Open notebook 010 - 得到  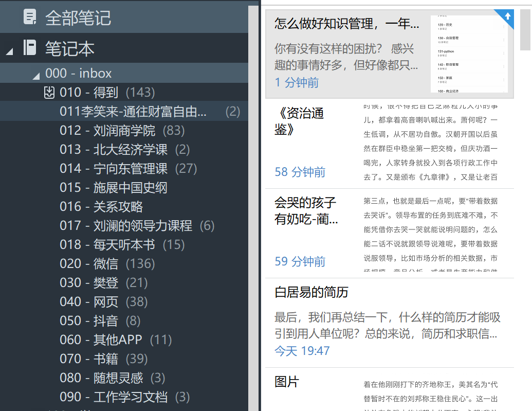124,93
